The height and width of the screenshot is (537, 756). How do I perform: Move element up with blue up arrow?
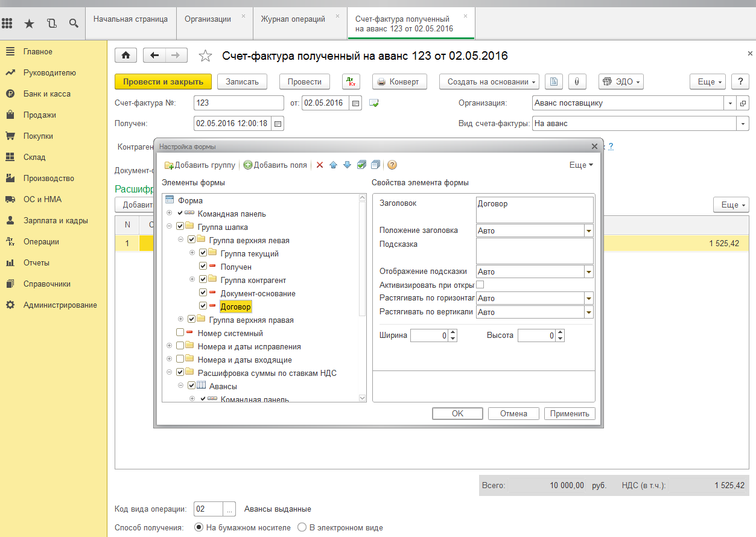pos(333,165)
